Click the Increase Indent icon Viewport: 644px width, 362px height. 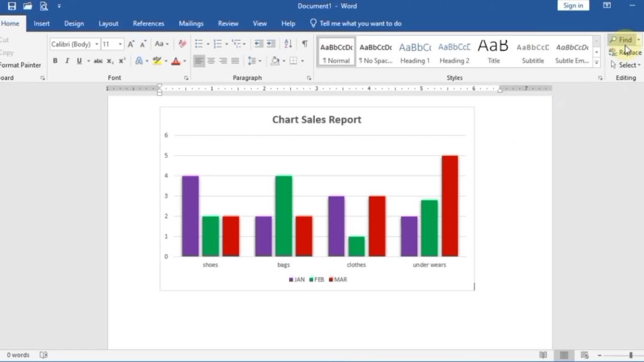tap(271, 44)
